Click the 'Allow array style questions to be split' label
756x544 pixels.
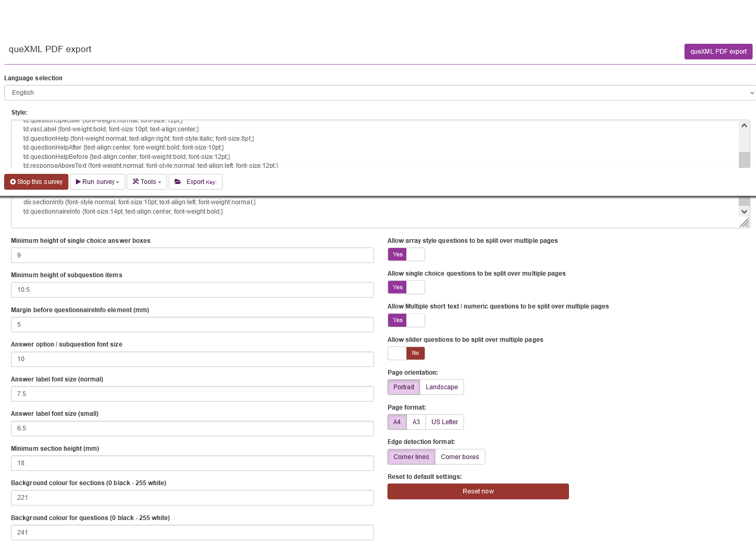click(473, 241)
